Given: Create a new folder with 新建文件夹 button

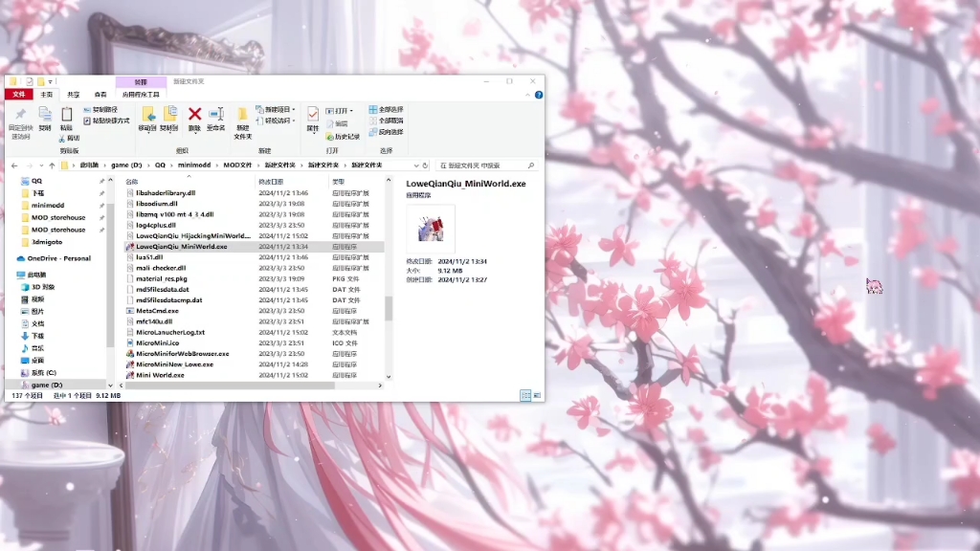Looking at the screenshot, I should click(x=242, y=122).
